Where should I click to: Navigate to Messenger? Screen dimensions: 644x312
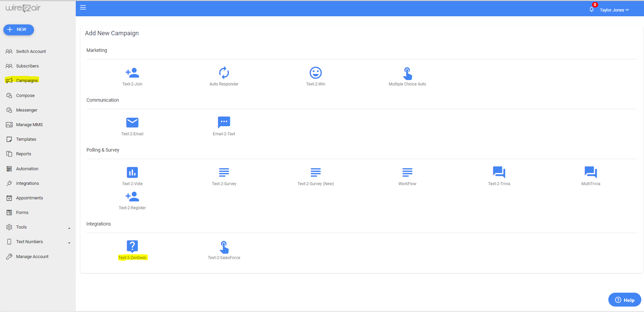click(26, 110)
